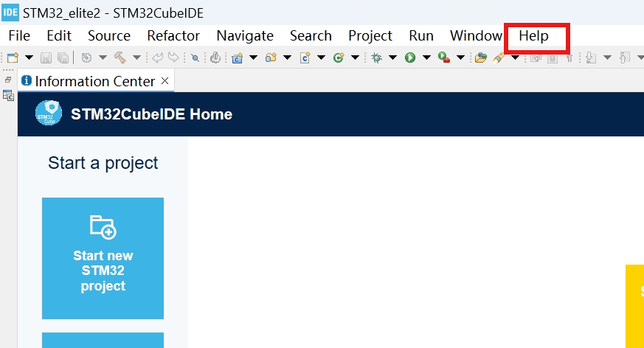Click the Debug bug icon
644x348 pixels.
tap(376, 57)
